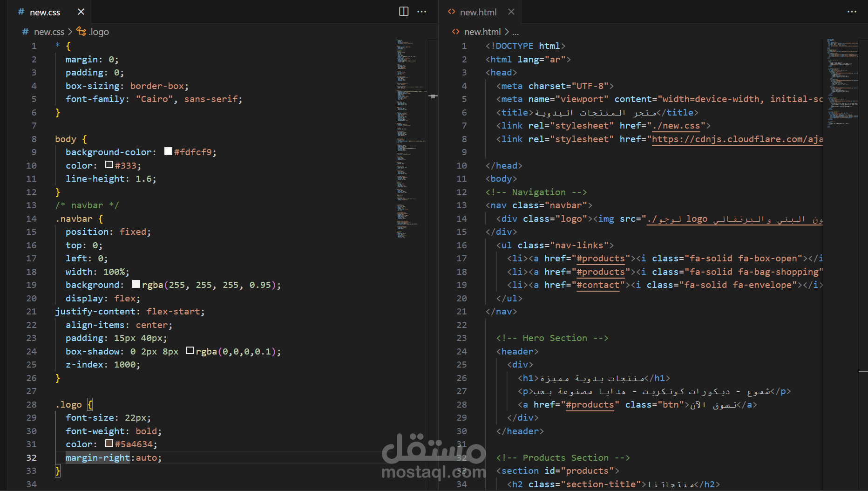The height and width of the screenshot is (491, 868).
Task: Open color picker for #333 swatch
Action: click(x=109, y=164)
